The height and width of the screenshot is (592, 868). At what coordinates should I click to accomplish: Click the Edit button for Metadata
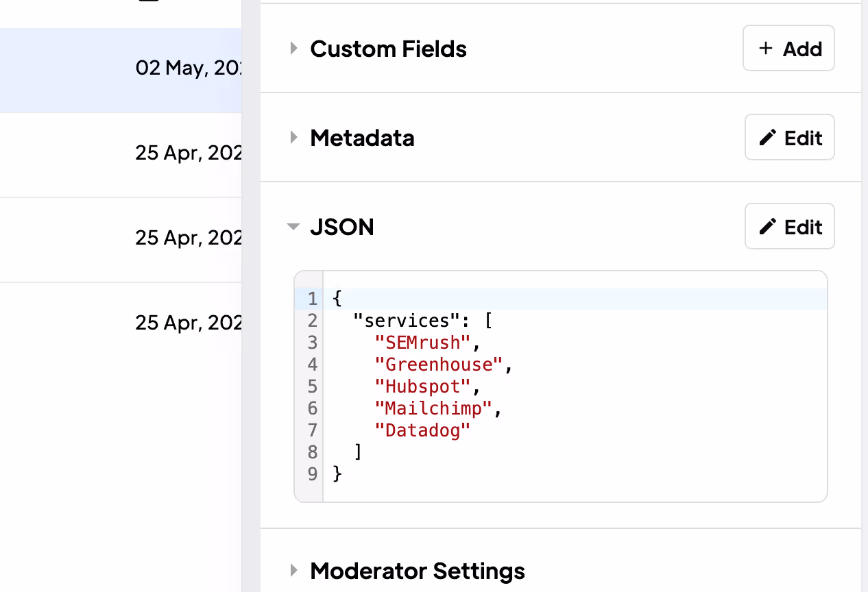[x=789, y=137]
